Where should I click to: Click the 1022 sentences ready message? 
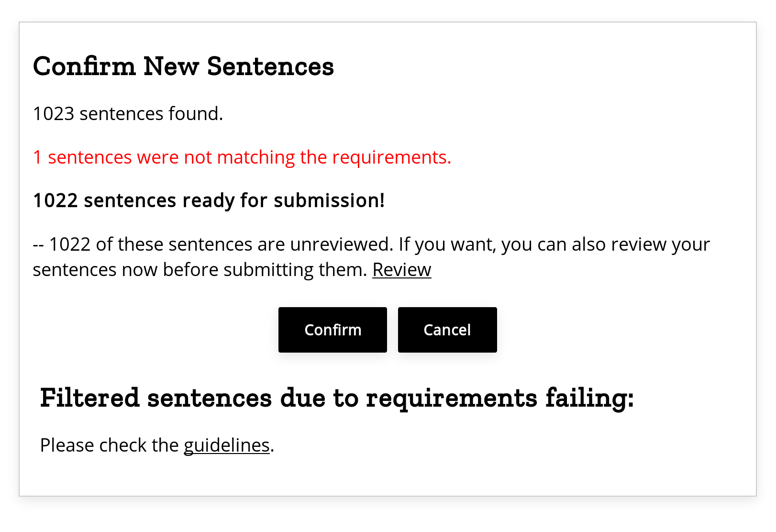(209, 200)
